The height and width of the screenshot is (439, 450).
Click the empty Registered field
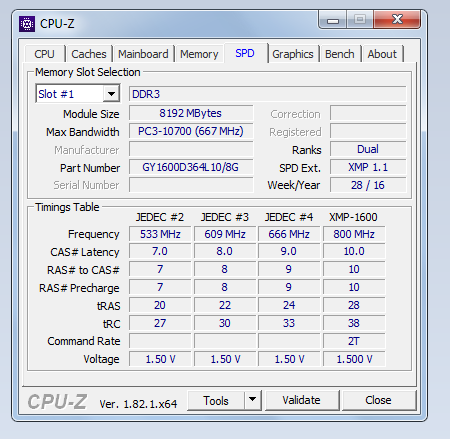pos(368,131)
